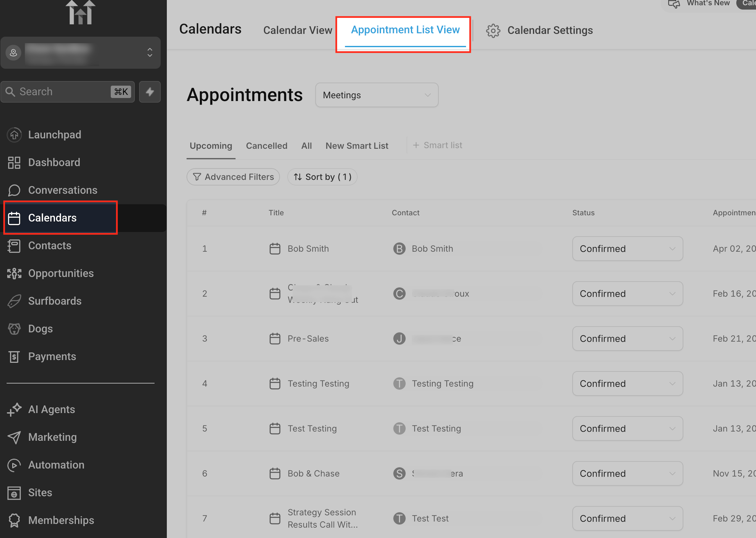This screenshot has height=538, width=756.
Task: Select the All appointments tab
Action: pyautogui.click(x=306, y=146)
